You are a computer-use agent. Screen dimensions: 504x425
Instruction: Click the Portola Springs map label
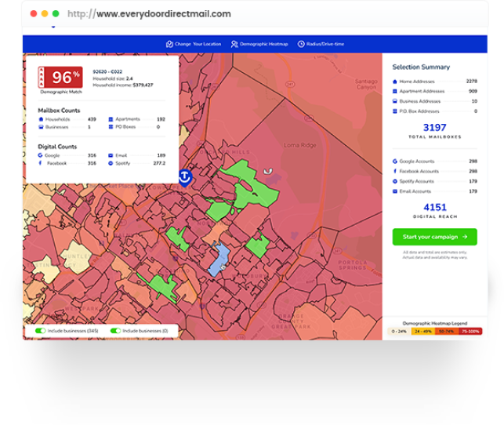click(353, 265)
